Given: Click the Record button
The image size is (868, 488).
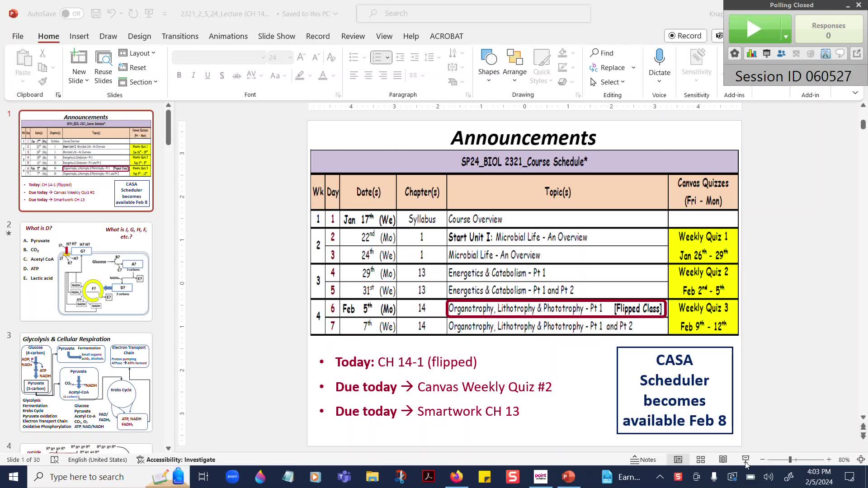Looking at the screenshot, I should click(x=685, y=36).
